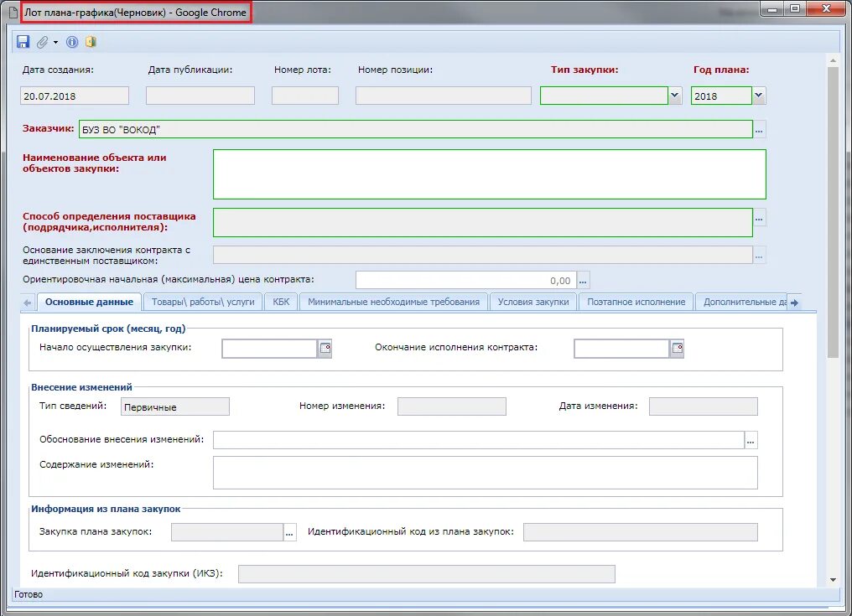Click the начальная цена контракта field 0,00

[466, 280]
